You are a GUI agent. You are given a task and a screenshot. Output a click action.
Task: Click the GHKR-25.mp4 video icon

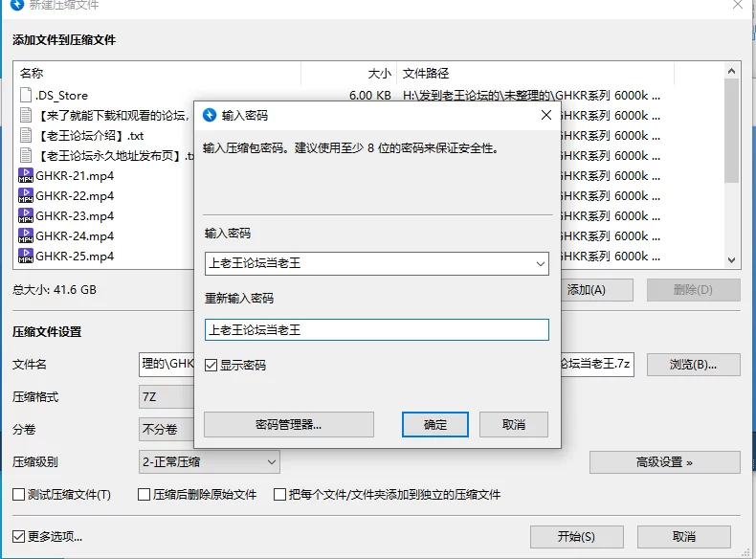(26, 256)
